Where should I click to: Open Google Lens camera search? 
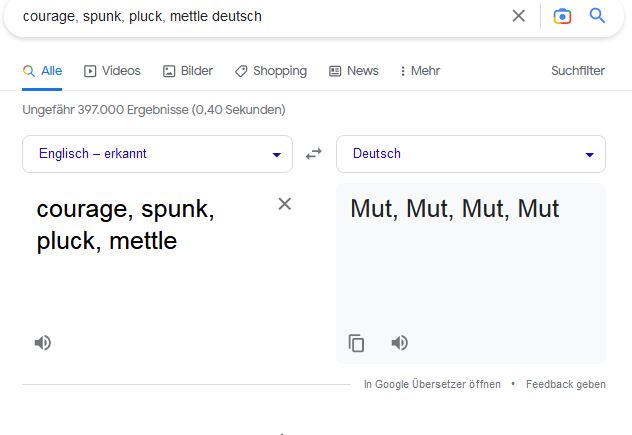[x=562, y=16]
